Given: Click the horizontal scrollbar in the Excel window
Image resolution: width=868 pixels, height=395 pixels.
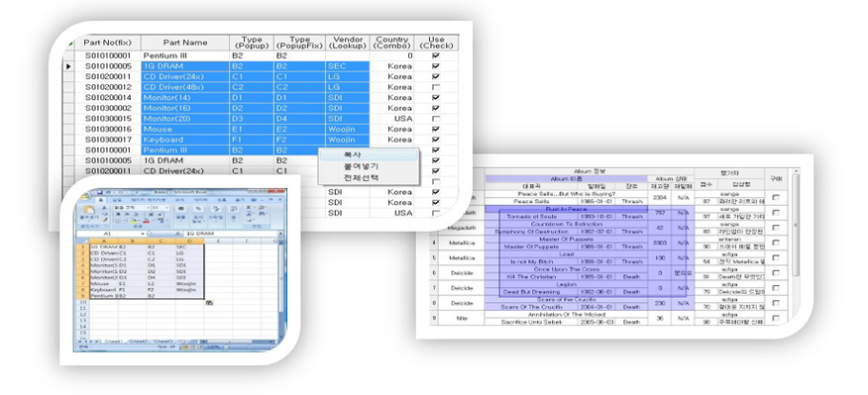Looking at the screenshot, I should pos(238,342).
